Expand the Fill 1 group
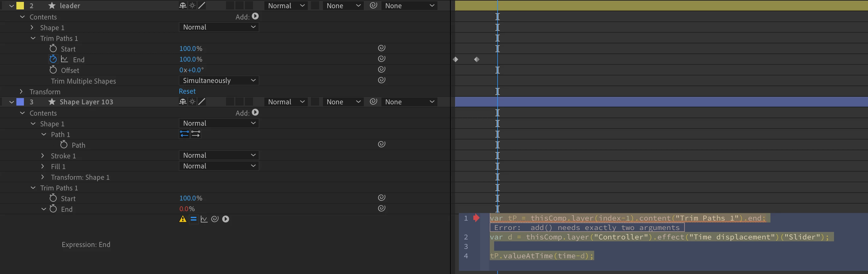The width and height of the screenshot is (868, 274). click(42, 166)
